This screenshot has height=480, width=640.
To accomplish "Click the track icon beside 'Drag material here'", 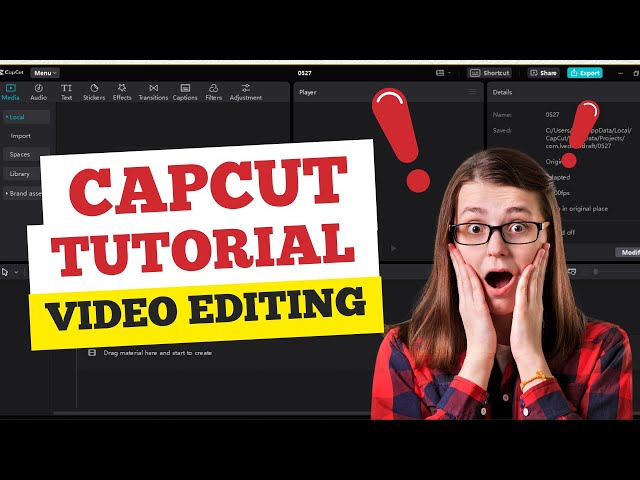I will point(92,353).
